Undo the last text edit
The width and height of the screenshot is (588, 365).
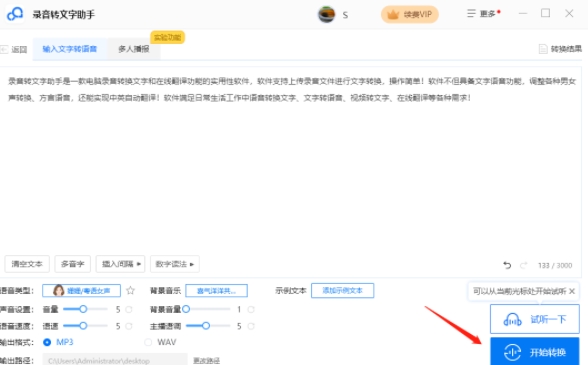(507, 265)
